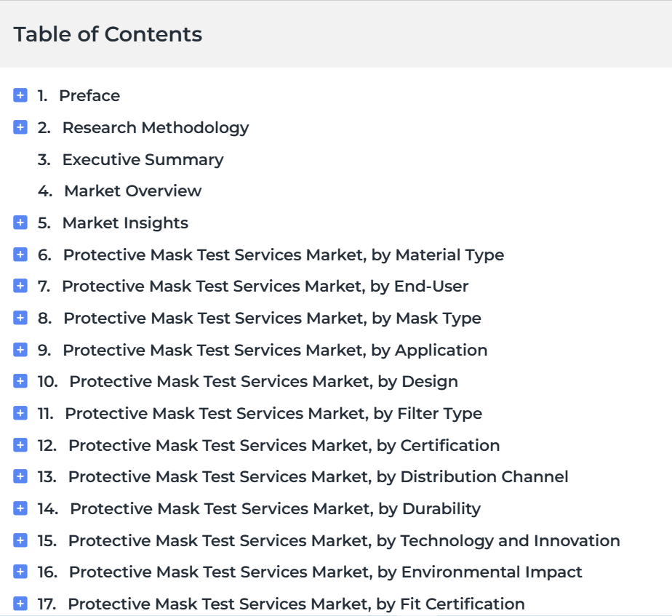This screenshot has height=616, width=672.
Task: Click plus icon beside by Filter Type
Action: click(x=20, y=413)
